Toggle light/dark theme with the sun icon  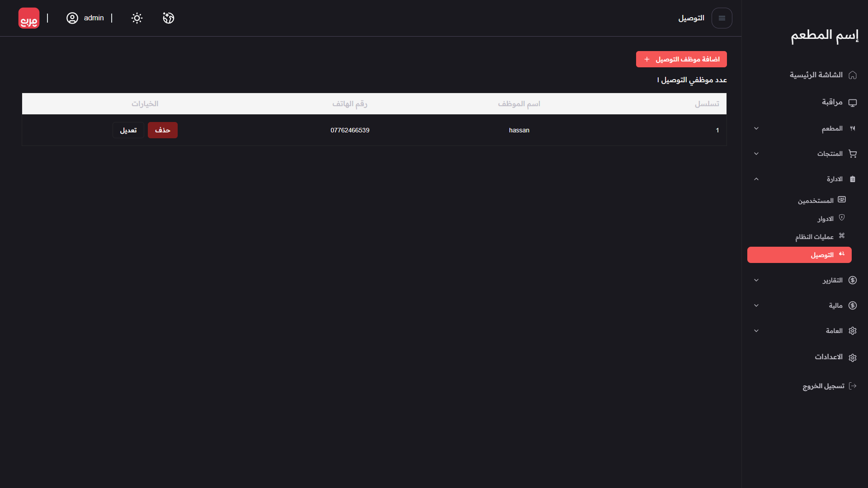click(x=137, y=18)
